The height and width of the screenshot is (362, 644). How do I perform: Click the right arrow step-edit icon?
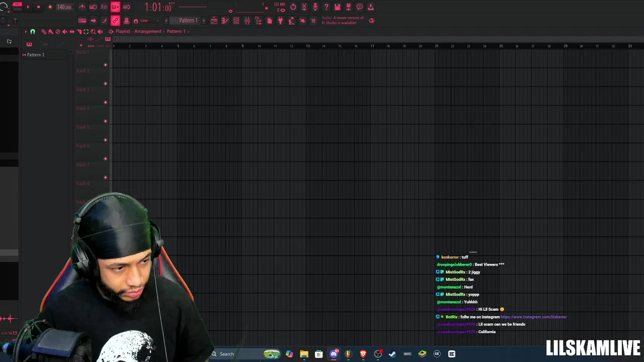[93, 21]
